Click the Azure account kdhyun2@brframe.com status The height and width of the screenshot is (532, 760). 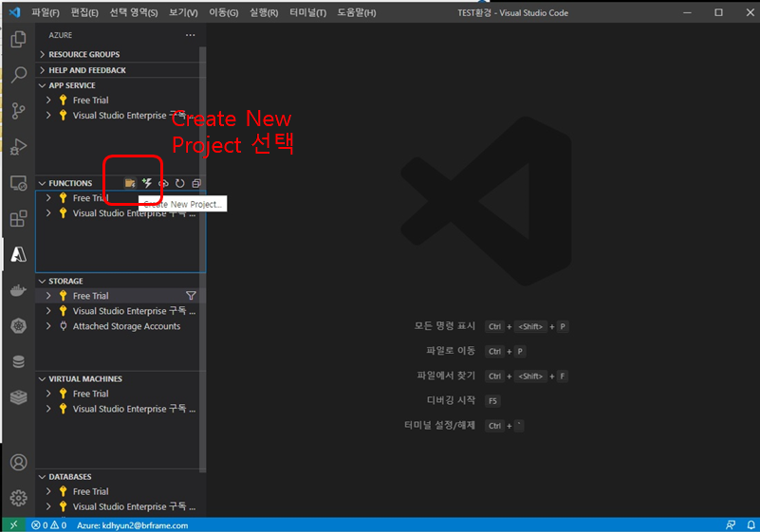coord(132,524)
